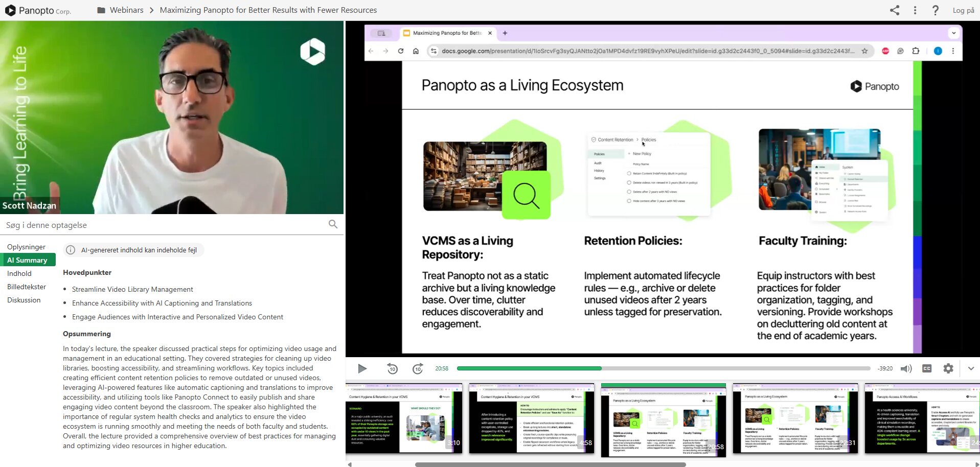Play the video with the play button
Screen dimensions: 980x467
pyautogui.click(x=362, y=368)
